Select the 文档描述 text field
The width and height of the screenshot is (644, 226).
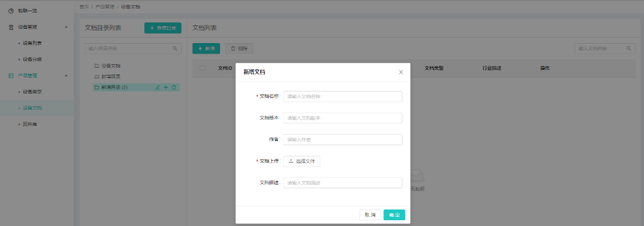(342, 183)
